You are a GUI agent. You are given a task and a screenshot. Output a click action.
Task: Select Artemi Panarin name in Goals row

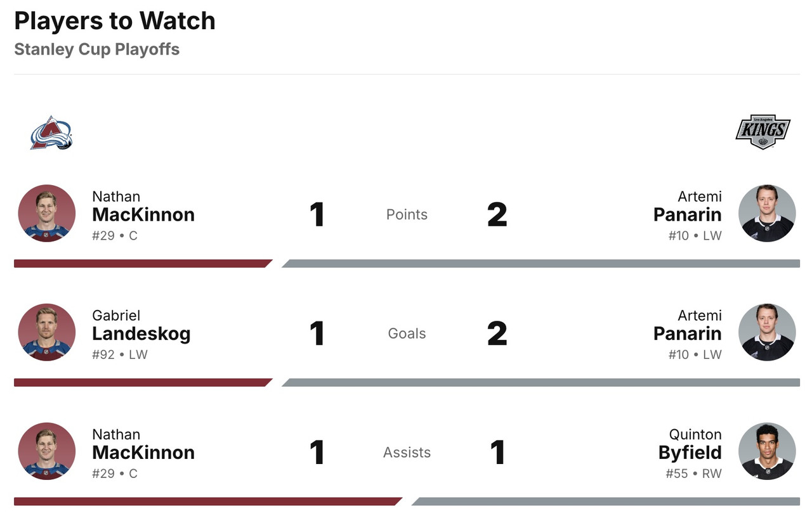[x=687, y=333]
